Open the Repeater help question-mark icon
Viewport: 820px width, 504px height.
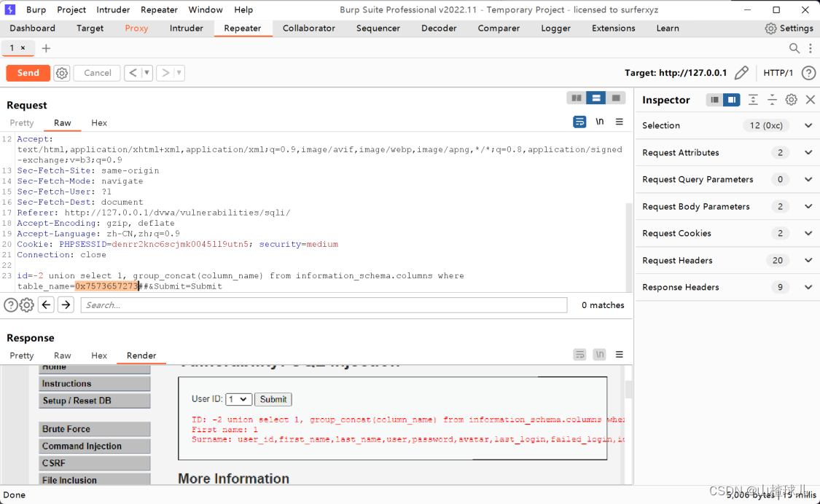pyautogui.click(x=808, y=73)
